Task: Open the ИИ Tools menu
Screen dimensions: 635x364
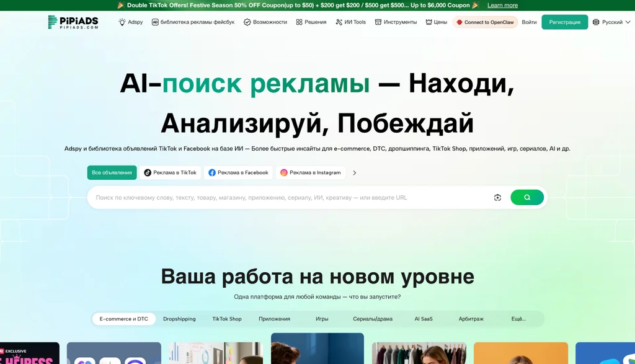Action: tap(350, 22)
